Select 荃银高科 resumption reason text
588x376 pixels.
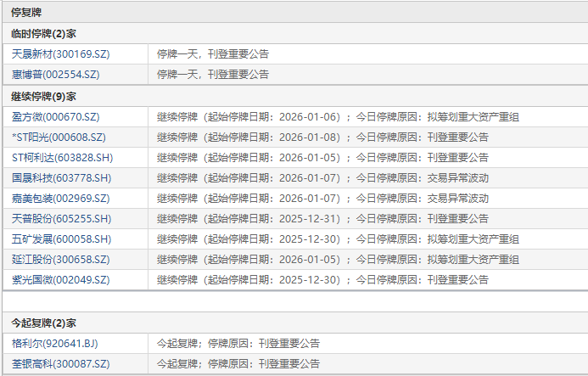[238, 363]
